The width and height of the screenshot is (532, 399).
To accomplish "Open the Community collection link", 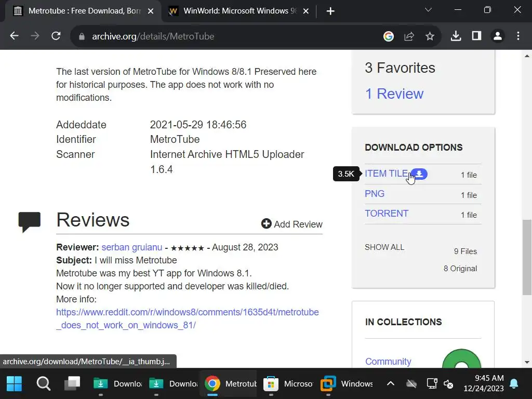I will (x=388, y=362).
